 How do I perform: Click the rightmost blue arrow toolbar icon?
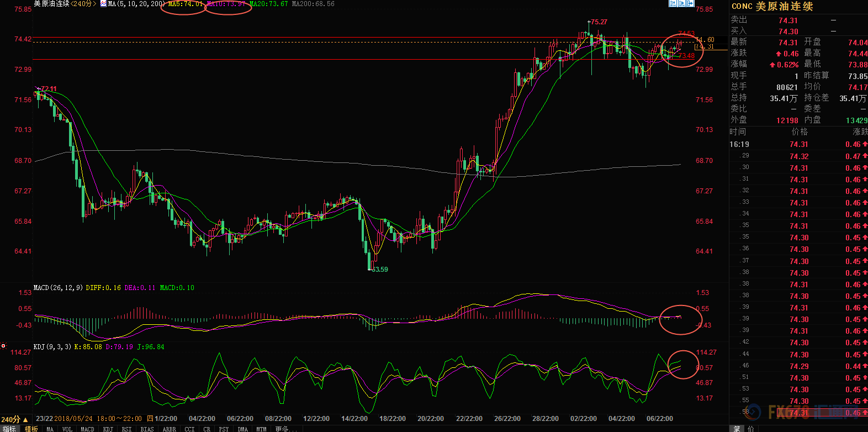tap(690, 3)
